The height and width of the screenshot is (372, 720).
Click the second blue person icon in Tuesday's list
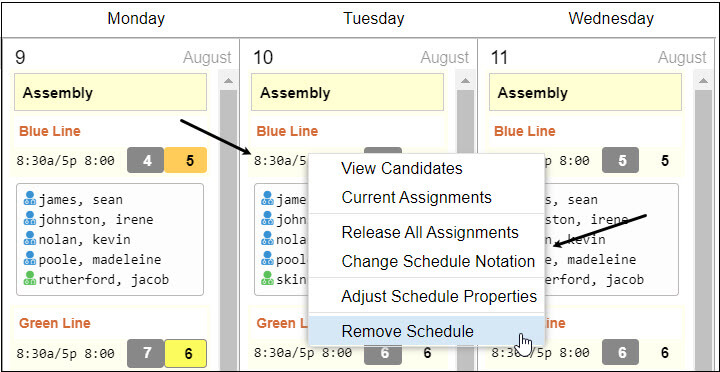click(x=267, y=218)
